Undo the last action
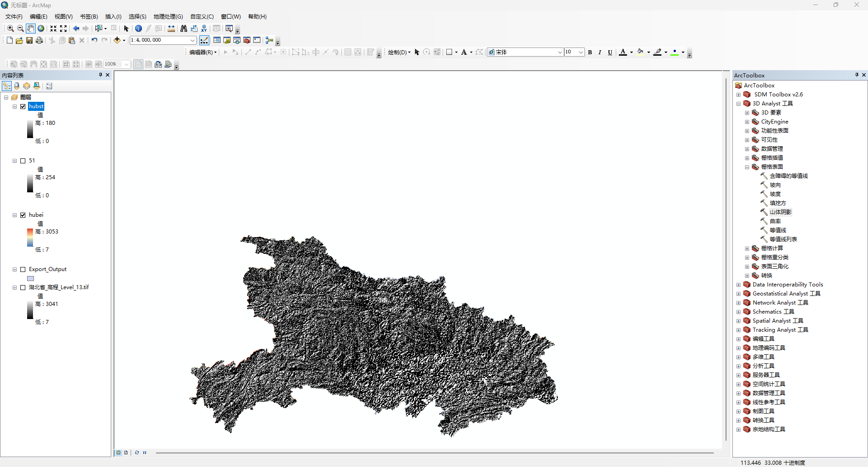This screenshot has height=467, width=868. [x=94, y=40]
